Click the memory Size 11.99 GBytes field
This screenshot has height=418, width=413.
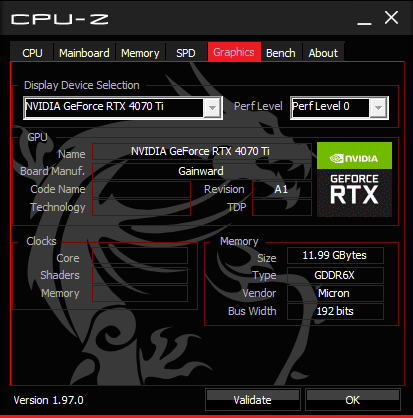[x=335, y=255]
